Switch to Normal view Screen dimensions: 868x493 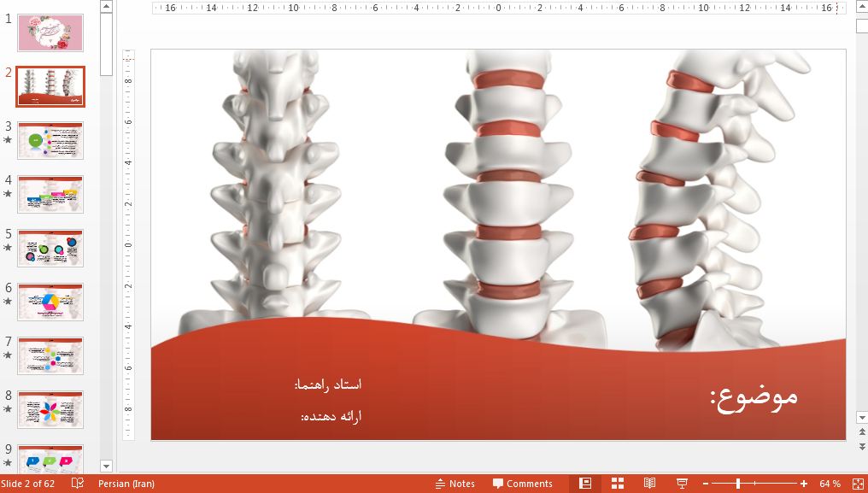pos(586,483)
